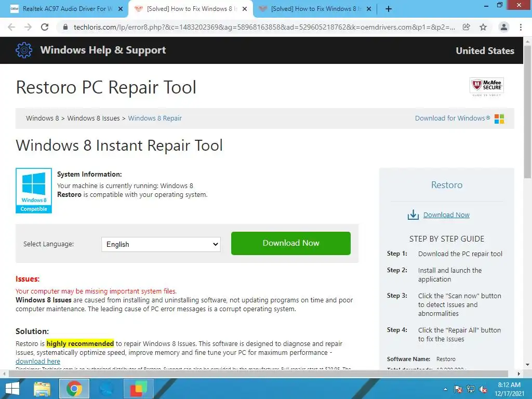This screenshot has width=532, height=399.
Task: Click the Windows 8 Compatible badge image
Action: [x=34, y=191]
